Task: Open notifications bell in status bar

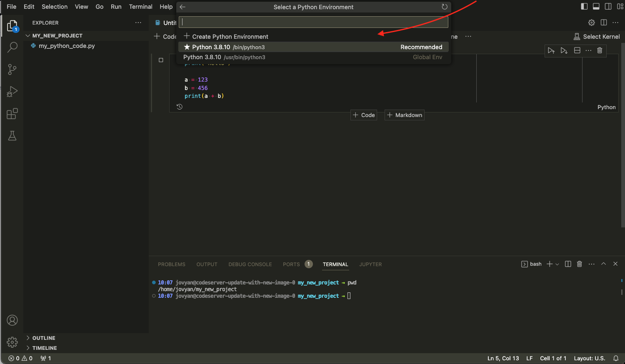Action: tap(616, 358)
